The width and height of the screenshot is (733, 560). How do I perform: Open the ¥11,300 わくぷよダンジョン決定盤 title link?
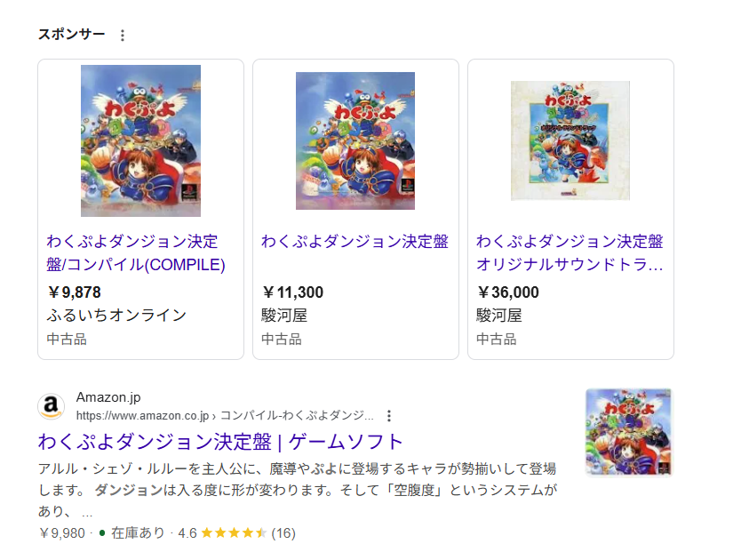355,242
